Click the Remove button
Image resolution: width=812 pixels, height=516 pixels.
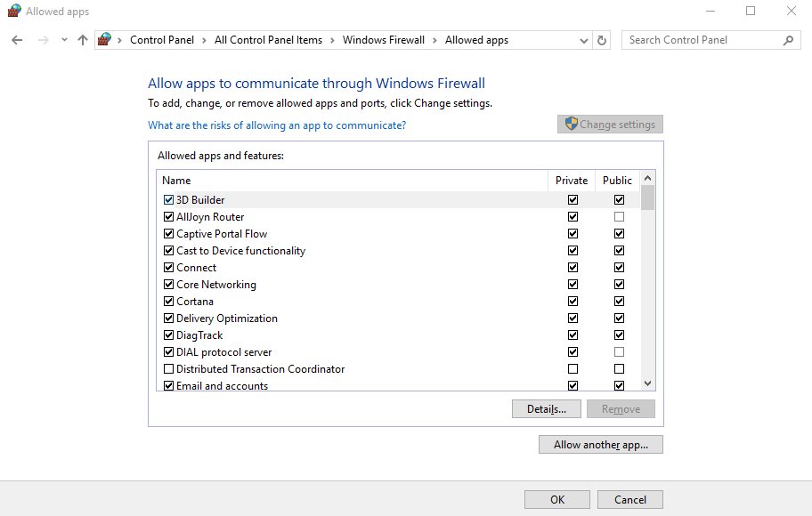621,409
